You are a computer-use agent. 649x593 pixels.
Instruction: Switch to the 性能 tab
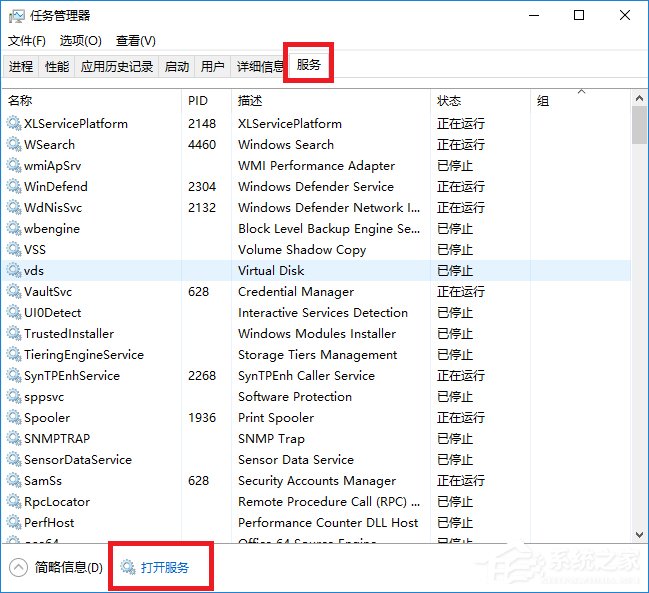(x=57, y=67)
